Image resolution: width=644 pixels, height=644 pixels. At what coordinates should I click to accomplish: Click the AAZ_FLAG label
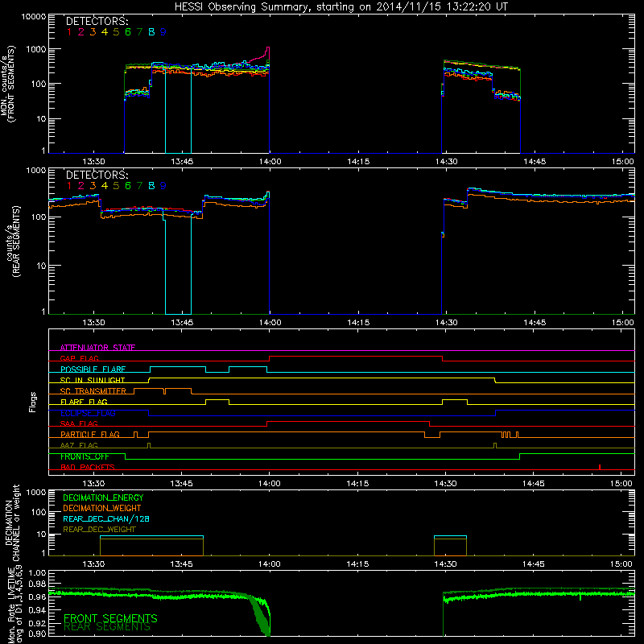tap(79, 445)
